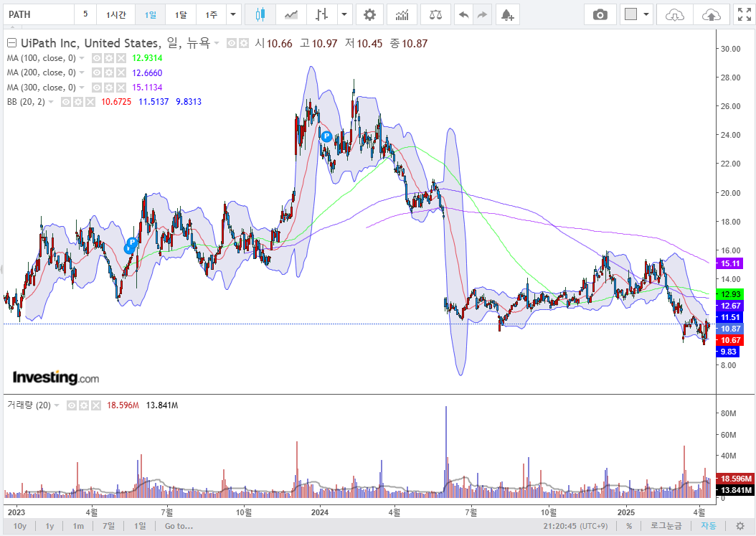756x536 pixels.
Task: Expand more time intervals dropdown
Action: (233, 14)
